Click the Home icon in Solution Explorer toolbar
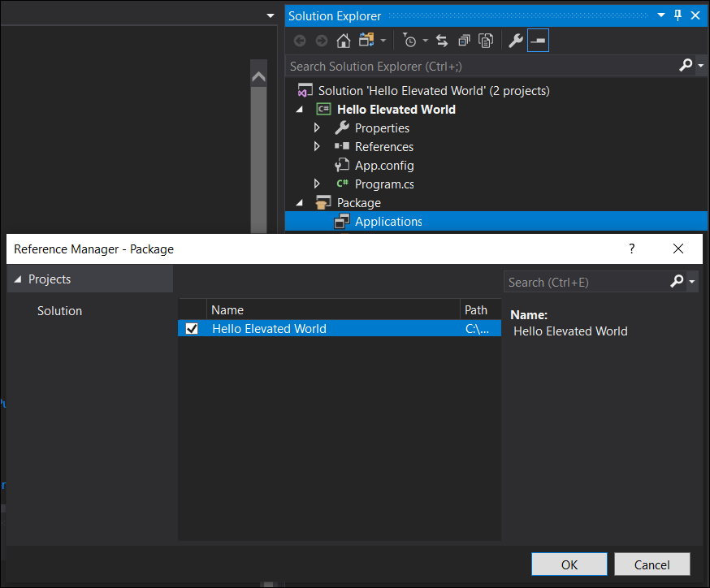Screen dimensions: 710x588 coord(344,41)
